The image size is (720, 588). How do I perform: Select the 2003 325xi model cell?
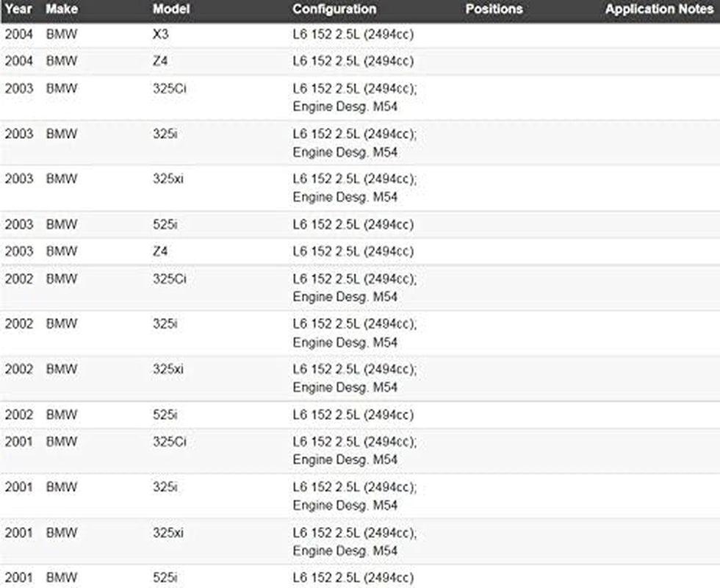pyautogui.click(x=168, y=179)
